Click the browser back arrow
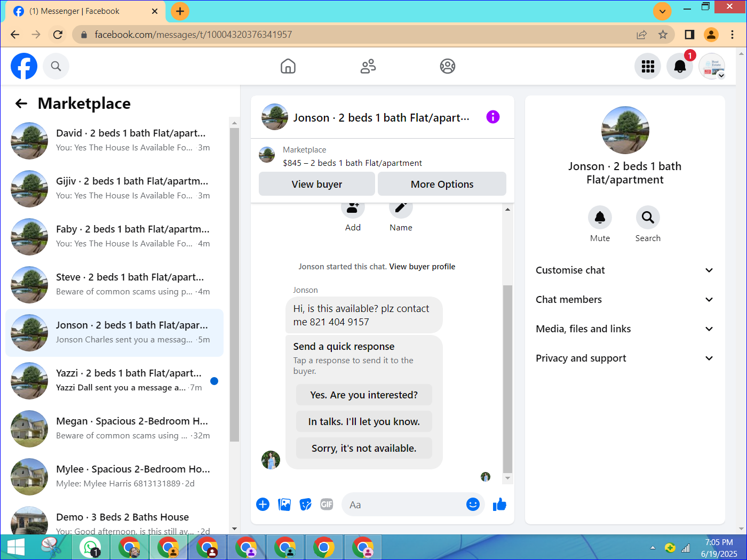 pos(15,35)
